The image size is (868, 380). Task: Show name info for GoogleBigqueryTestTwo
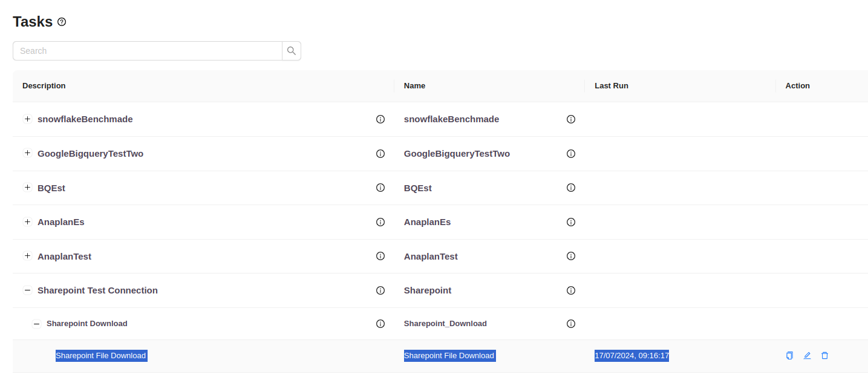click(570, 154)
